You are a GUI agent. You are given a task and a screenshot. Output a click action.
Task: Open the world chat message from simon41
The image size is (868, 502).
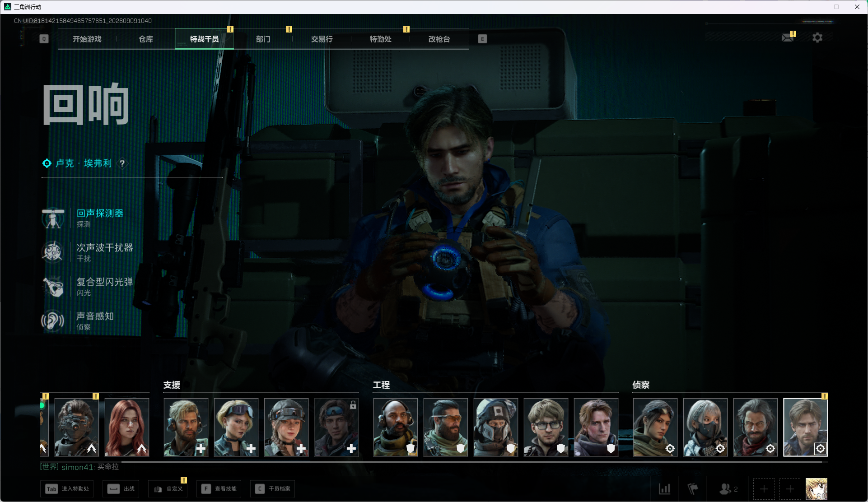(x=79, y=467)
